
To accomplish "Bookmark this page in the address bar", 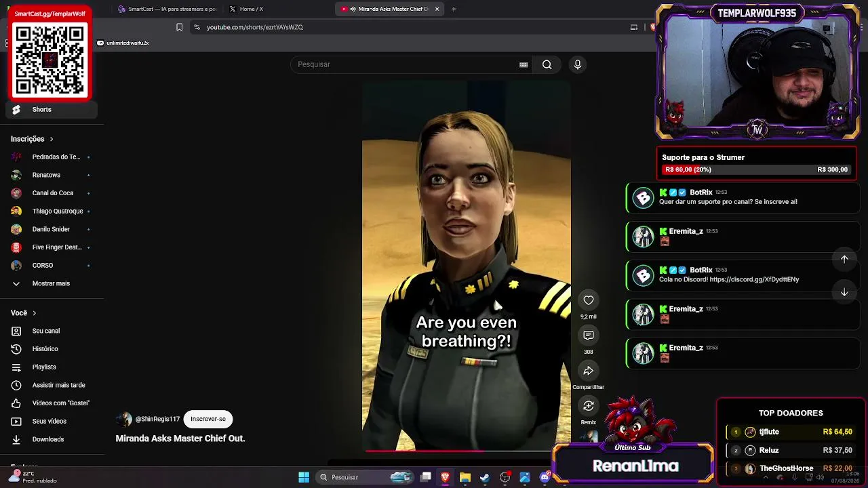I will pyautogui.click(x=179, y=27).
